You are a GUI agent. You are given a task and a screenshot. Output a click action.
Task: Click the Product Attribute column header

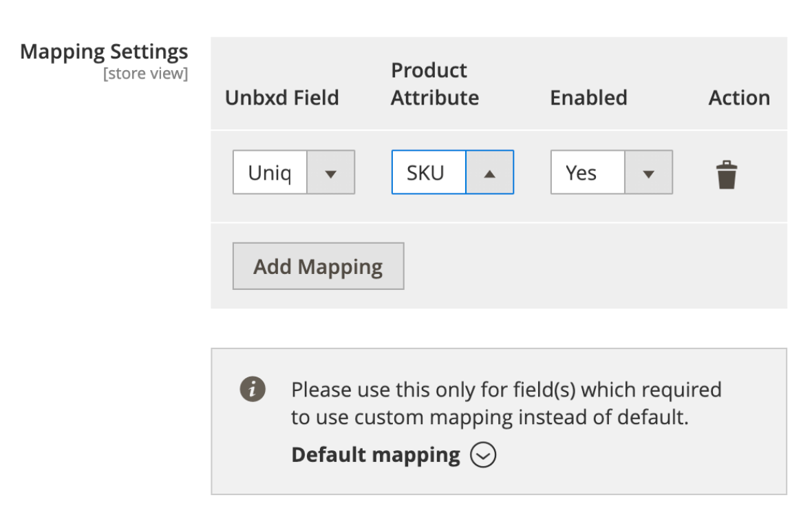(x=435, y=84)
